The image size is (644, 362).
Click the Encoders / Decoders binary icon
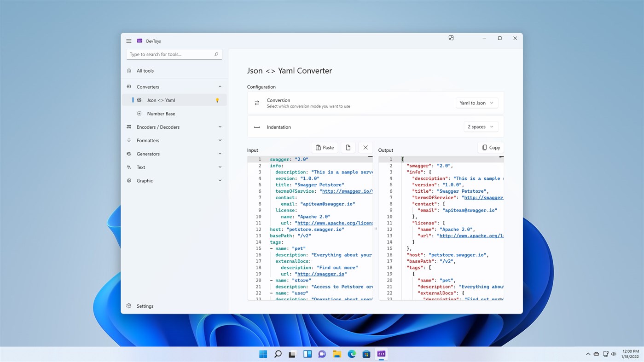(128, 126)
